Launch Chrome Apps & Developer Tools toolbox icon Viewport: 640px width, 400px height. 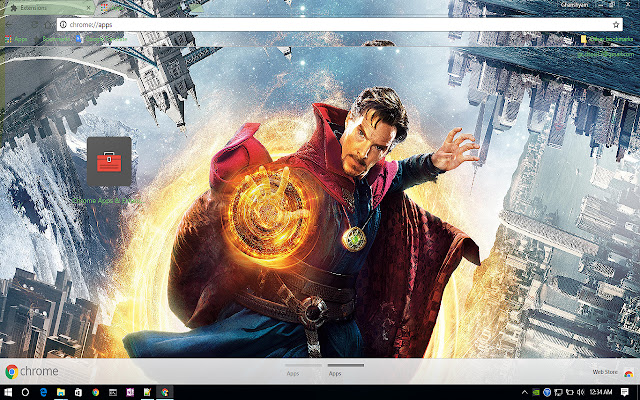(x=109, y=162)
